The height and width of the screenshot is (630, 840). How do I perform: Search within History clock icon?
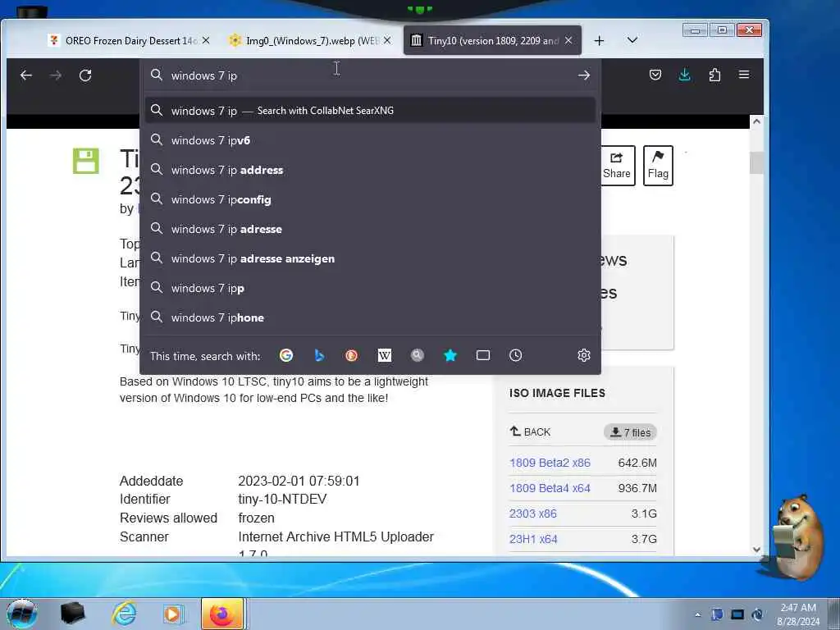tap(515, 355)
